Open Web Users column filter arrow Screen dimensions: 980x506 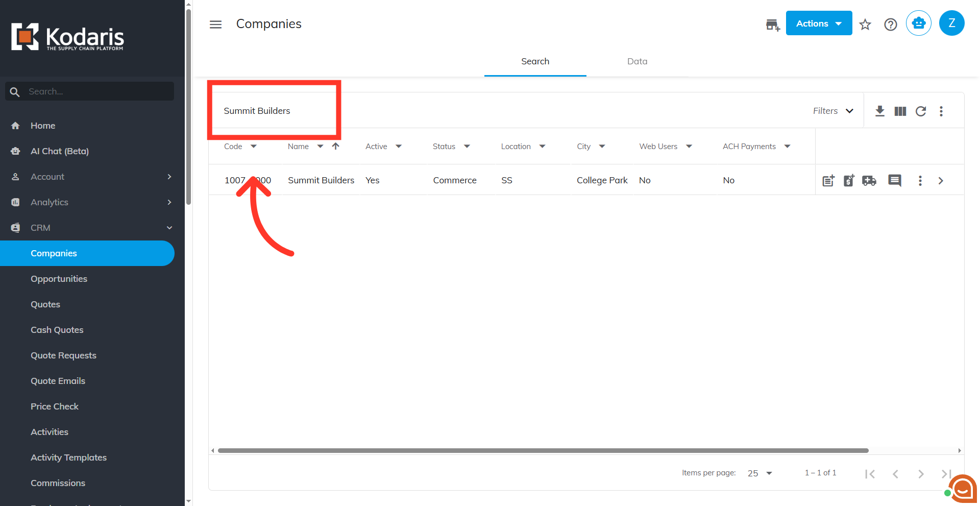tap(689, 146)
